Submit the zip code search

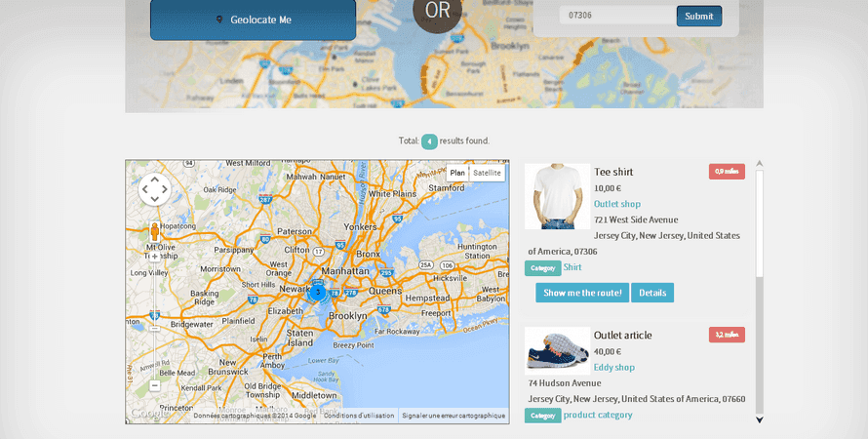699,16
